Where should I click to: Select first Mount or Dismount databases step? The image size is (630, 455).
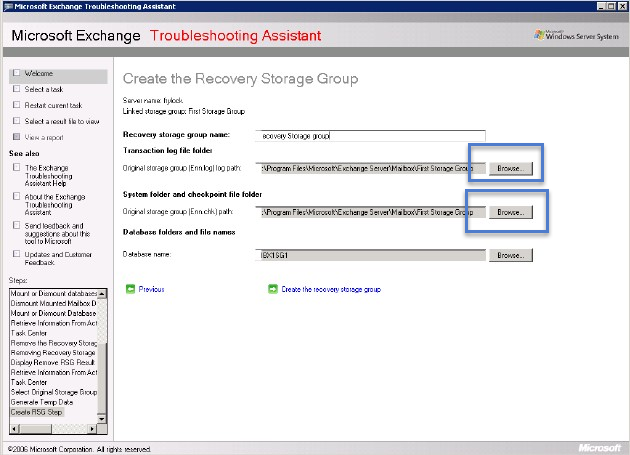tap(53, 293)
